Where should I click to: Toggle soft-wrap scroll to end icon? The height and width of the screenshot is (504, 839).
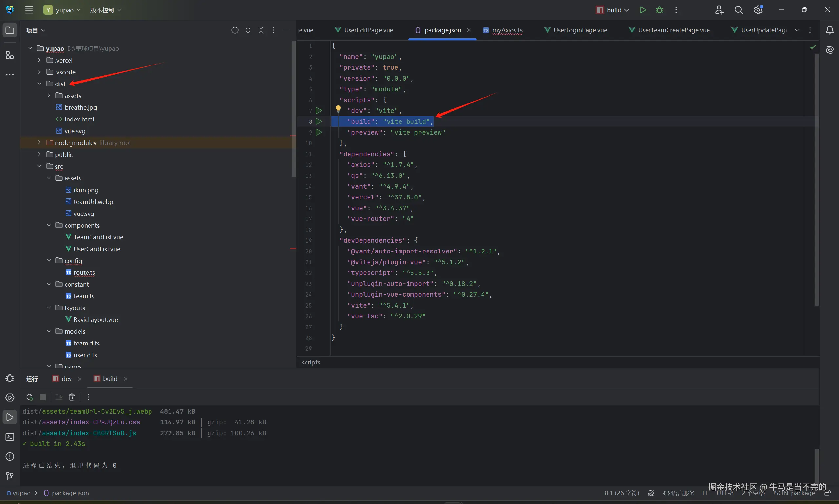[x=59, y=397]
